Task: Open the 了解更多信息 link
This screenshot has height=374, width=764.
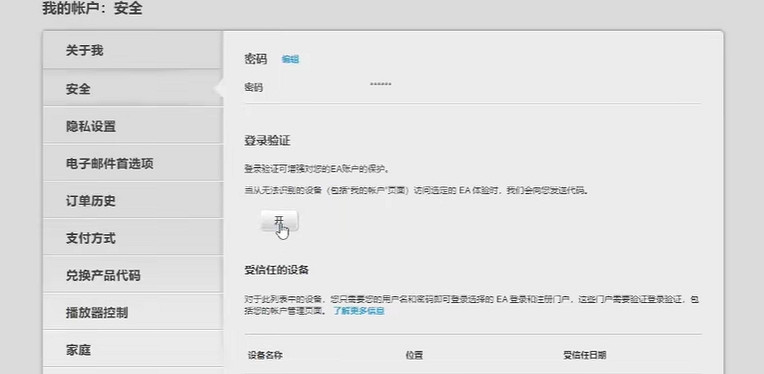Action: click(359, 311)
